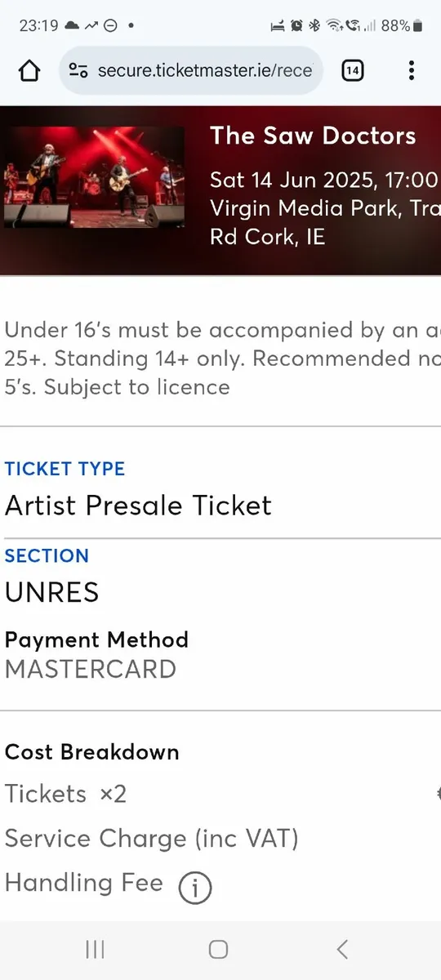Screen dimensions: 441x980
Task: Tap the alarm icon in status bar
Action: (x=296, y=26)
